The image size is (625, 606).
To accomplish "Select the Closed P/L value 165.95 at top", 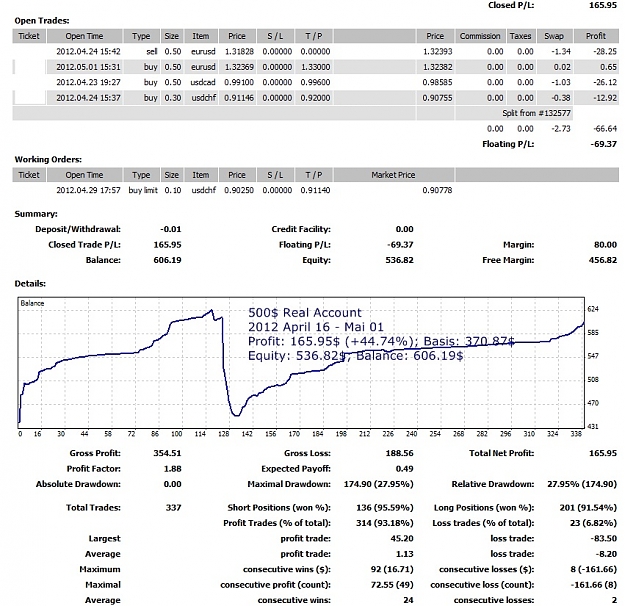I will point(603,5).
